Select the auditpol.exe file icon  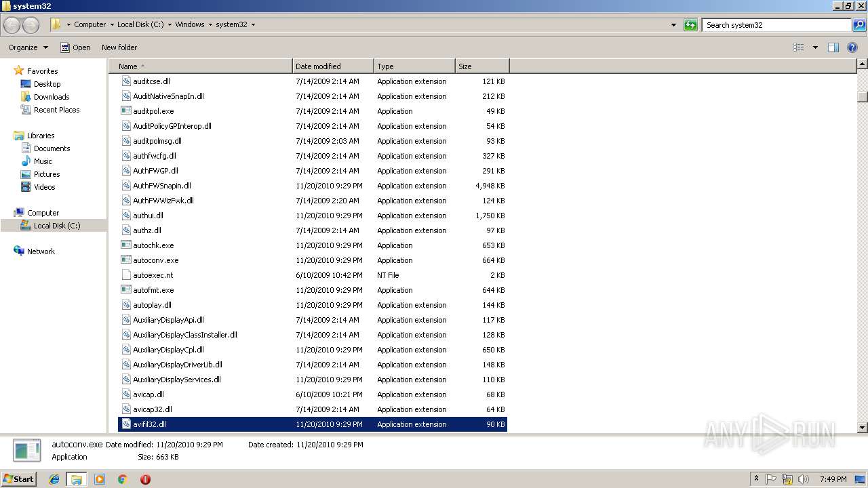126,111
